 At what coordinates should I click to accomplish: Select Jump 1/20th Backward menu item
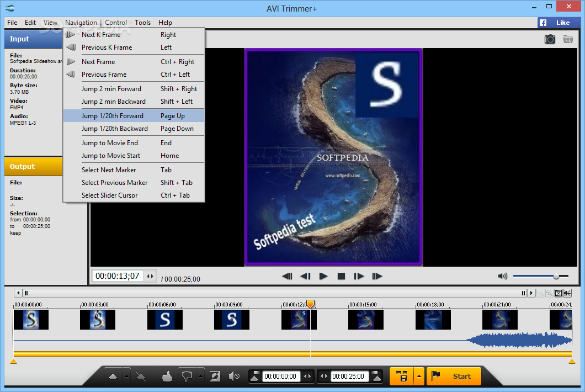[x=134, y=129]
